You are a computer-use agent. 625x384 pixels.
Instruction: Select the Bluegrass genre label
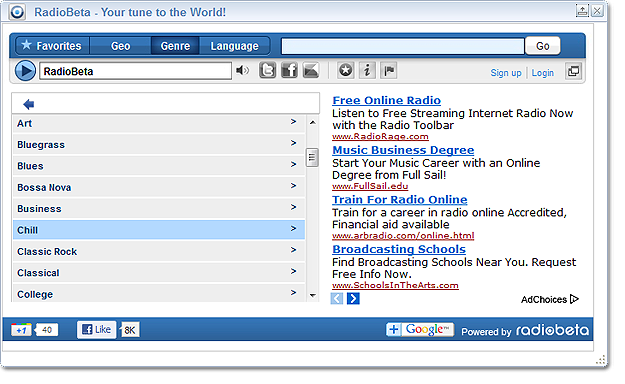pyautogui.click(x=41, y=145)
